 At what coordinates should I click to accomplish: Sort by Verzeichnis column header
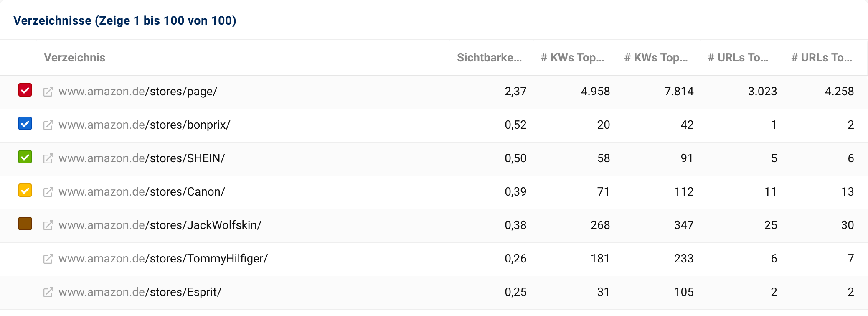click(x=74, y=58)
